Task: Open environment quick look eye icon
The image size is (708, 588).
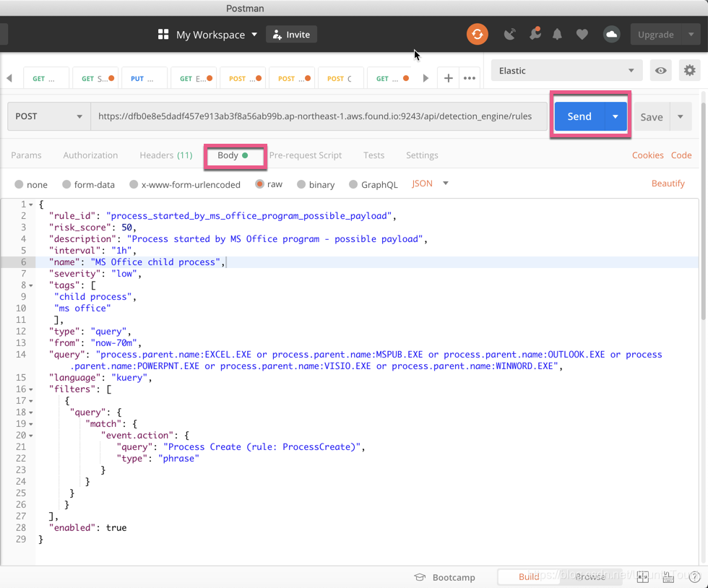Action: [x=660, y=71]
